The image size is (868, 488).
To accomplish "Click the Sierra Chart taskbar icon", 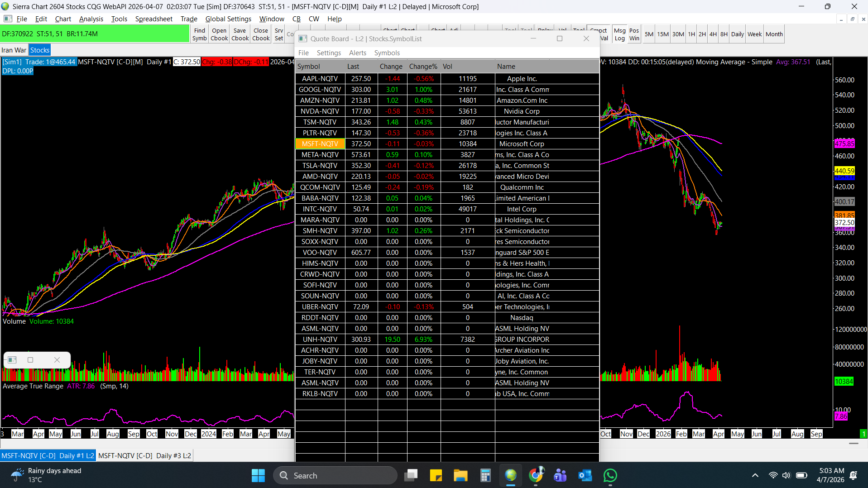I will click(x=511, y=475).
